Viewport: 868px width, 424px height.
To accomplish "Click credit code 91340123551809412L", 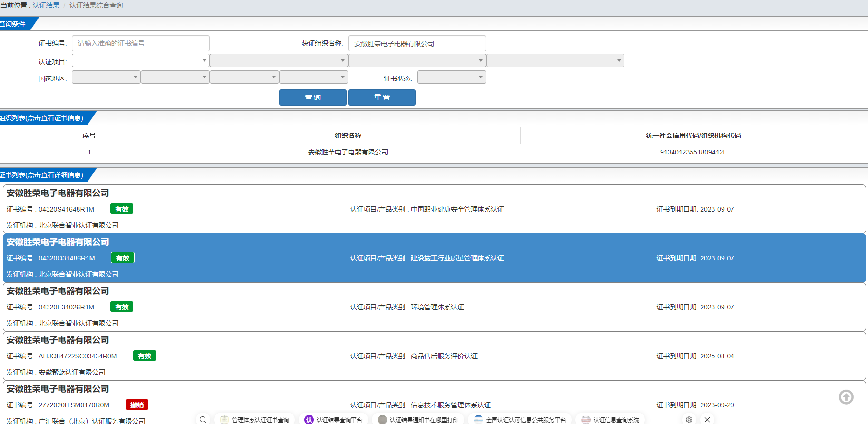I will click(x=693, y=152).
